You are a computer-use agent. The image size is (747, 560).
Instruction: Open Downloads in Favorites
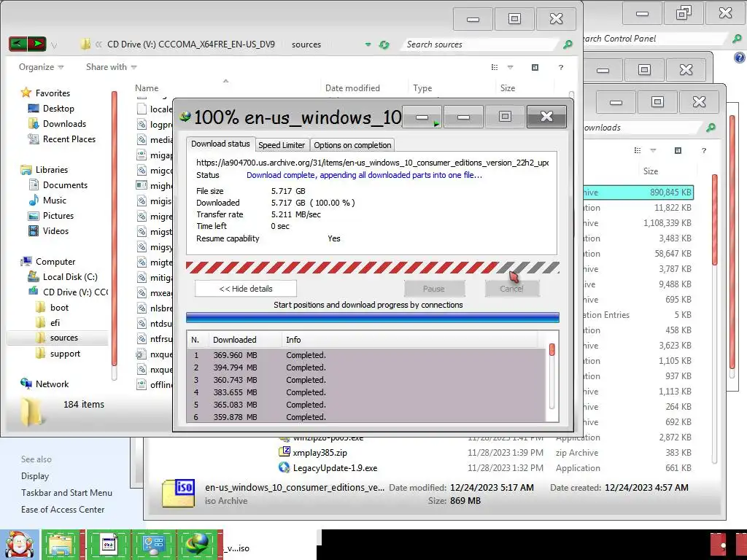tap(64, 123)
